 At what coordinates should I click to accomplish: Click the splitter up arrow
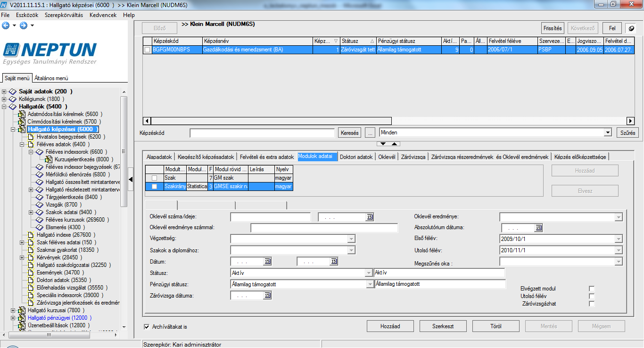395,143
